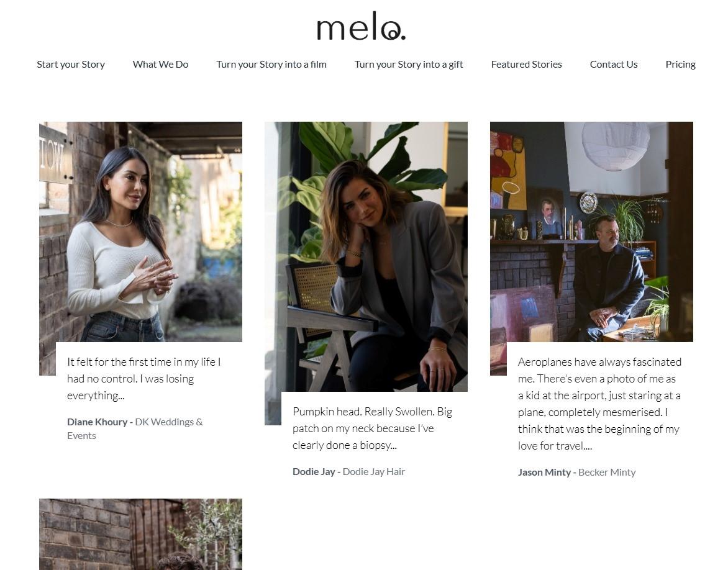Click the melo logo
The width and height of the screenshot is (728, 570).
point(360,26)
